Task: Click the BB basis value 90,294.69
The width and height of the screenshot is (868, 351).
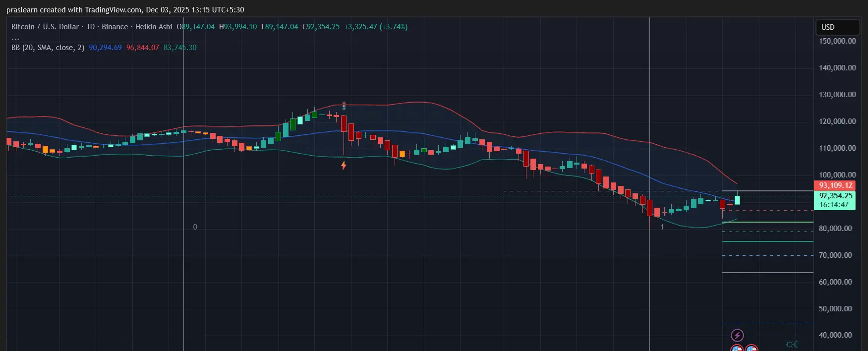Action: point(105,48)
